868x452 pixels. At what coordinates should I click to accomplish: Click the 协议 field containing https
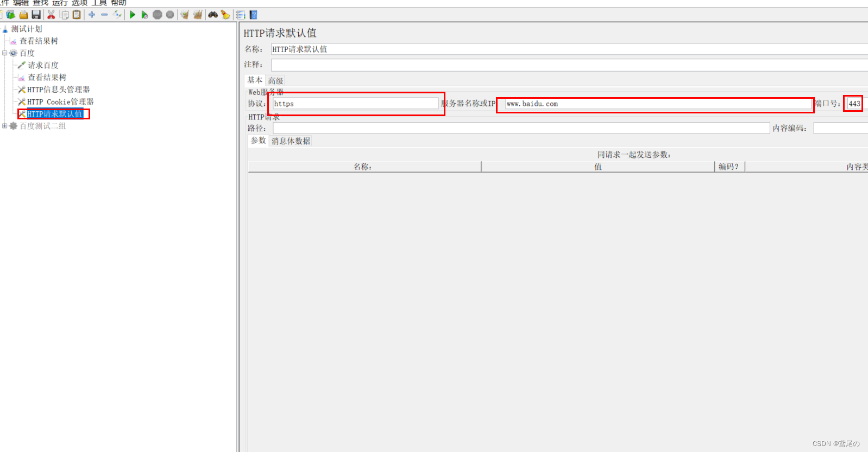[355, 104]
